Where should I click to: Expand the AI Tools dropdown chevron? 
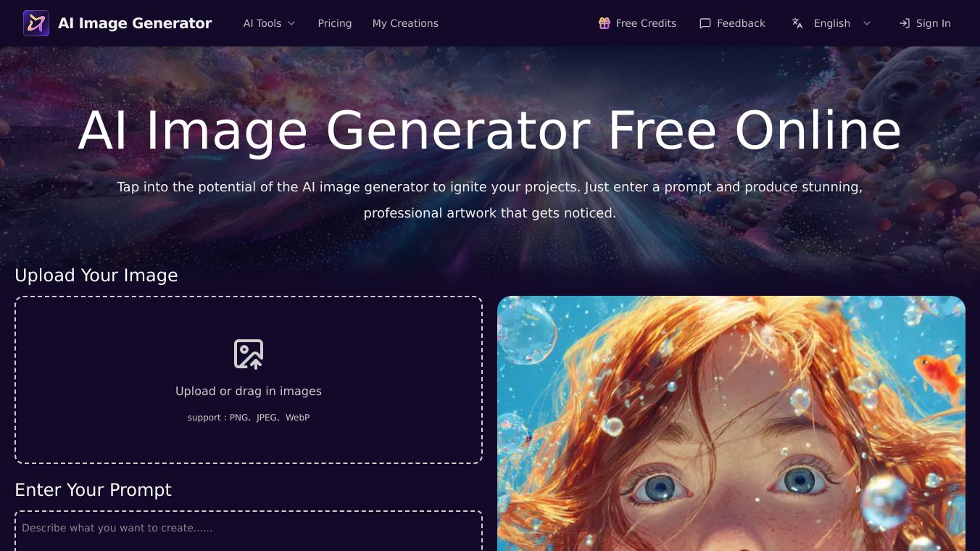(x=291, y=23)
